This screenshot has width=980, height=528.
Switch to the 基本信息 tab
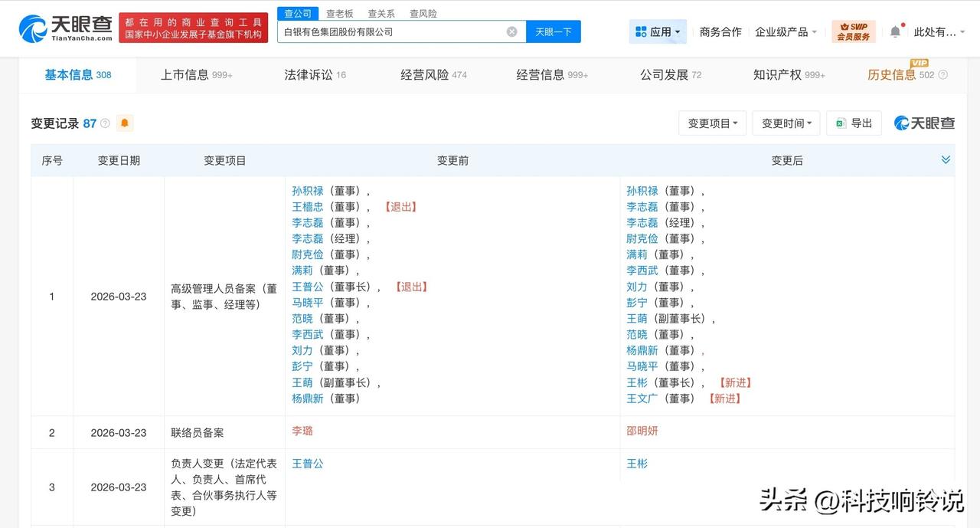(x=77, y=75)
